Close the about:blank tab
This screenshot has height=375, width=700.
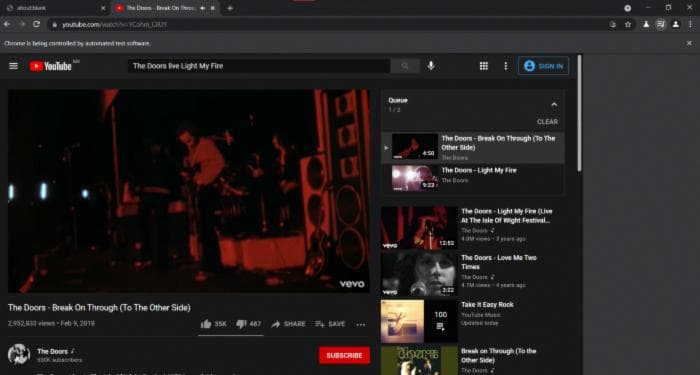pyautogui.click(x=103, y=8)
